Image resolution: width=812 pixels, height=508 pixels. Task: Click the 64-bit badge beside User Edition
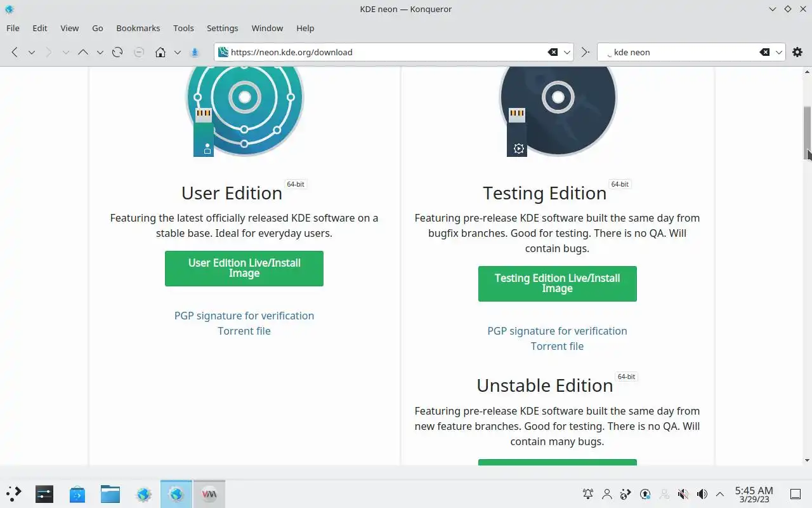(x=296, y=184)
